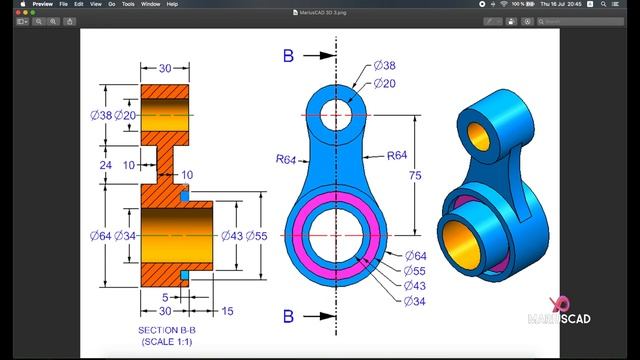Open the Window menu
Image resolution: width=640 pixels, height=360 pixels.
click(x=150, y=4)
